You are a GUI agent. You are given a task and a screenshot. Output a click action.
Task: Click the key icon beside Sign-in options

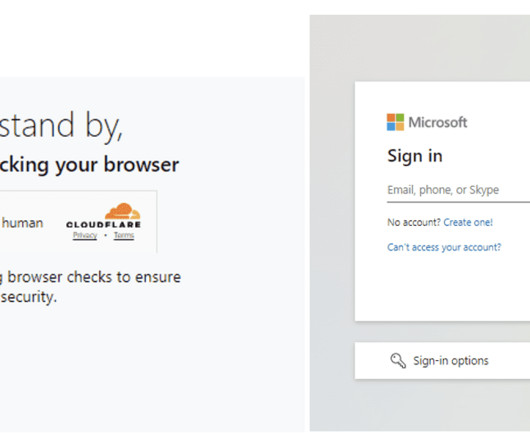pos(398,361)
